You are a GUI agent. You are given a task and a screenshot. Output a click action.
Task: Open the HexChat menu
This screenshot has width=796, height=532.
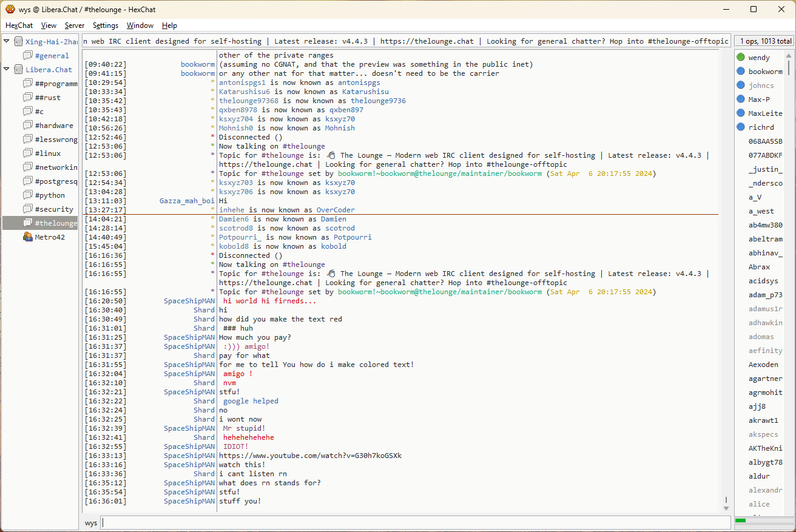(x=19, y=25)
